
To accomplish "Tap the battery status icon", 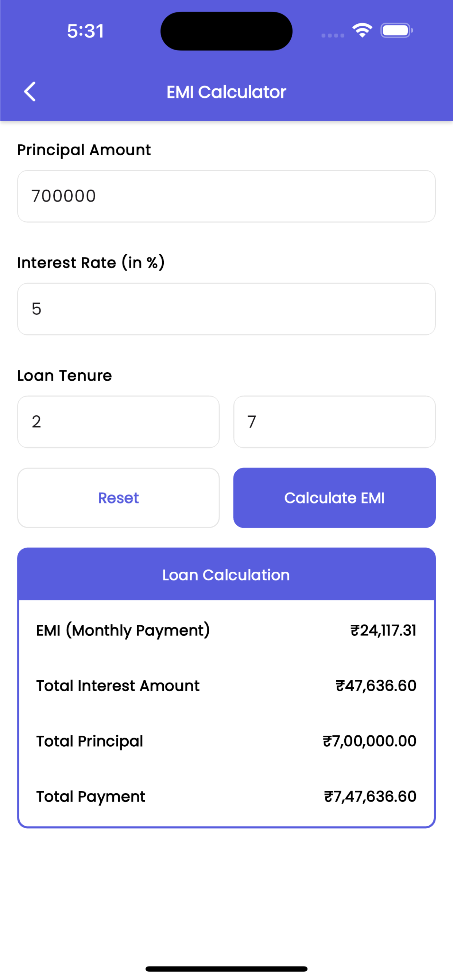I will click(x=397, y=30).
